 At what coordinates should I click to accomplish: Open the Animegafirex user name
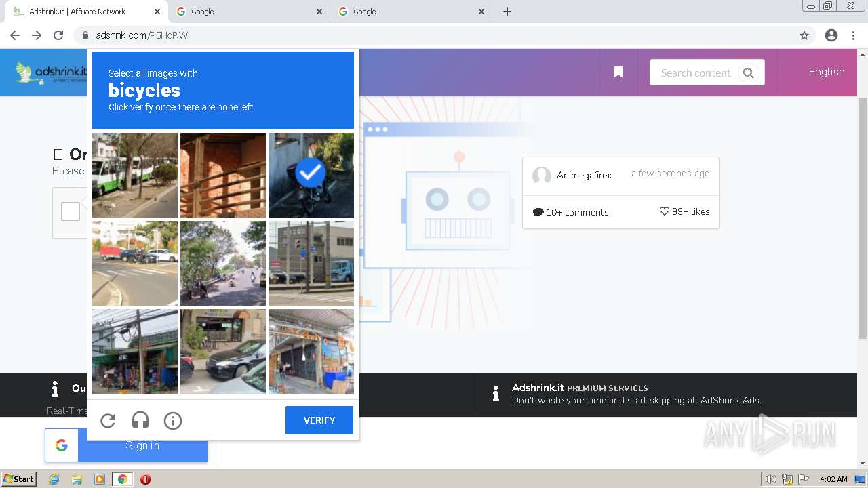[x=585, y=175]
